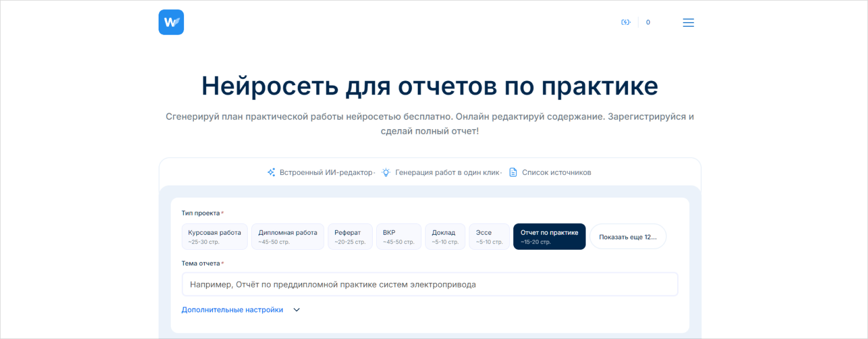This screenshot has height=339, width=868.
Task: Select the Отчет по практике option
Action: click(549, 236)
